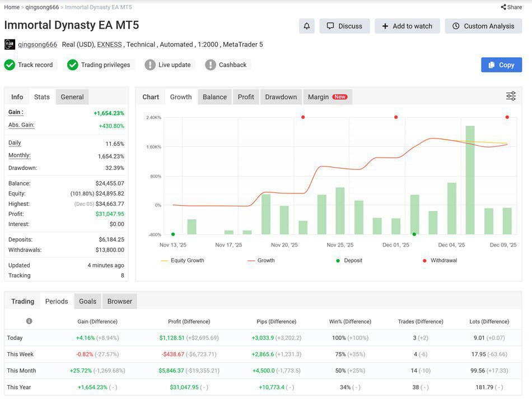
Task: Select the General tab in info panel
Action: [72, 97]
